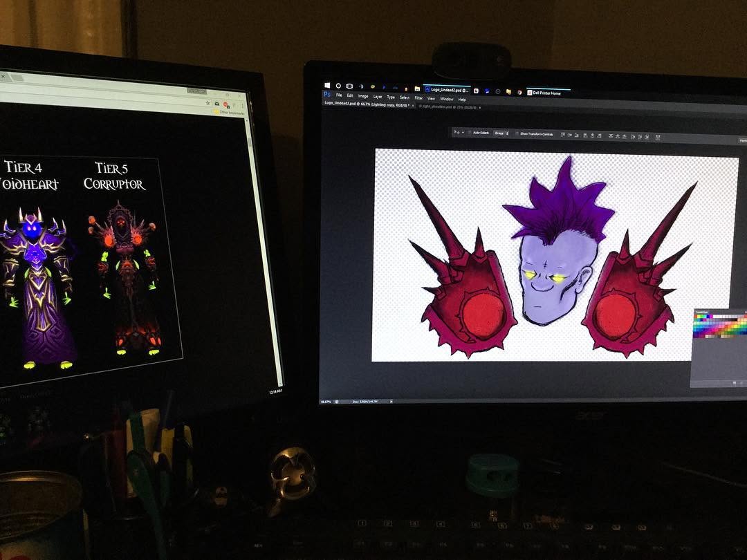This screenshot has width=747, height=560.
Task: Click the zoom percentage field in status bar
Action: (326, 401)
